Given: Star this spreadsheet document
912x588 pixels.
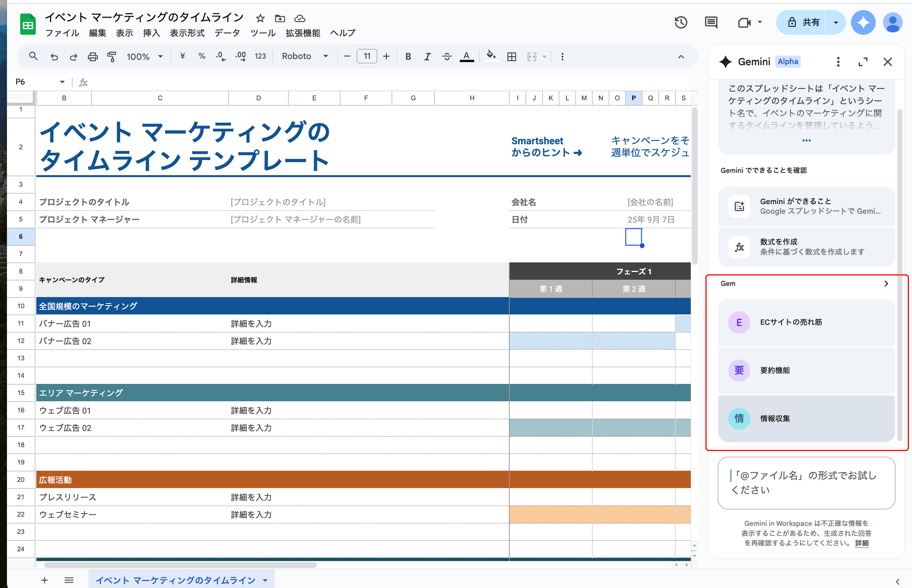Looking at the screenshot, I should pos(260,18).
